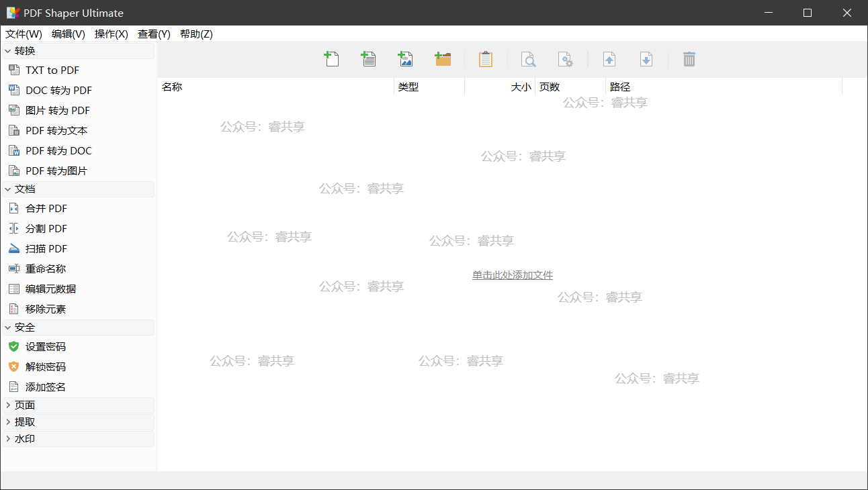
Task: Sort by the 类型 column header
Action: pos(429,87)
